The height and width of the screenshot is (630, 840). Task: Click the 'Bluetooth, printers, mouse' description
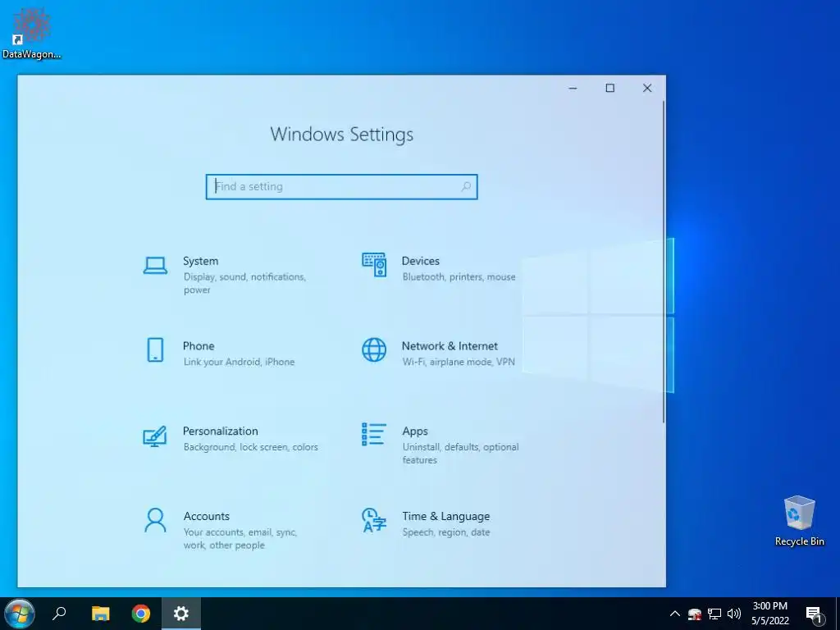coord(459,277)
